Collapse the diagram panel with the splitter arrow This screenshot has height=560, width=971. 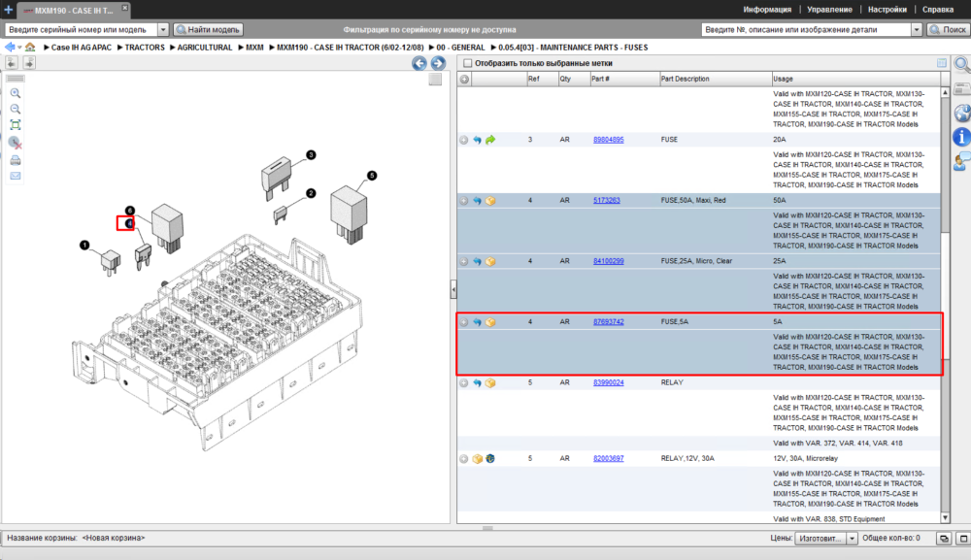(453, 289)
